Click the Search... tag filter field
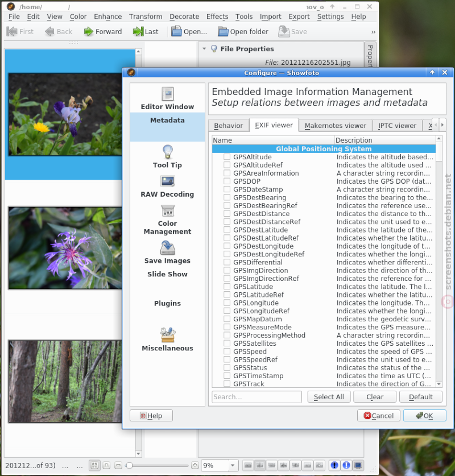The height and width of the screenshot is (476, 455). click(x=257, y=397)
